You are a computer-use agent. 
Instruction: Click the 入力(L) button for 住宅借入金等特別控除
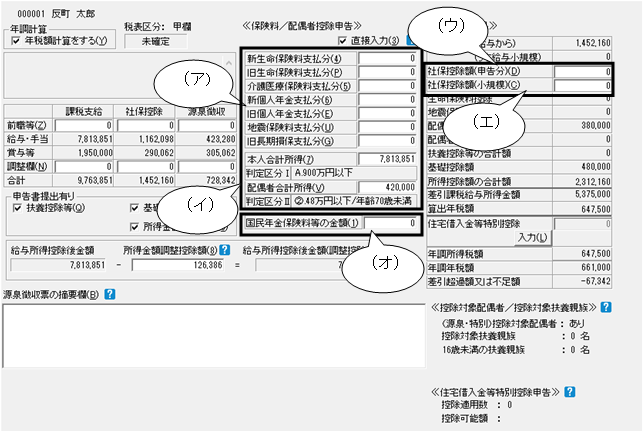coord(533,238)
